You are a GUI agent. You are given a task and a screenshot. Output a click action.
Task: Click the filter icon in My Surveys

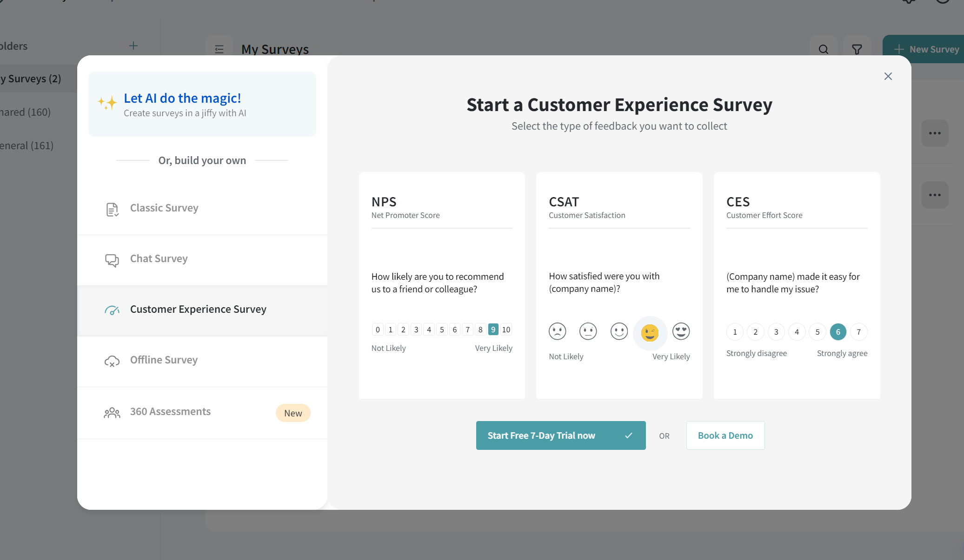[x=857, y=49]
